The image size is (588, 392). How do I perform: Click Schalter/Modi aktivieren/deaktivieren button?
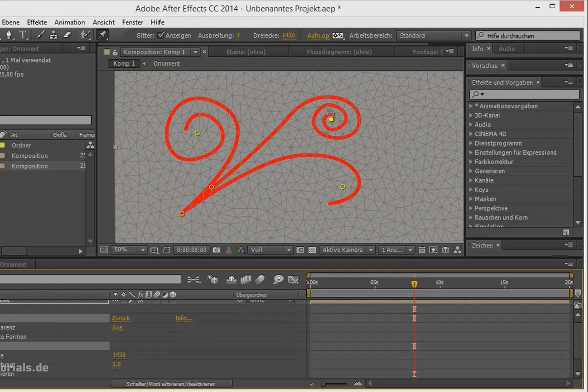coord(171,384)
